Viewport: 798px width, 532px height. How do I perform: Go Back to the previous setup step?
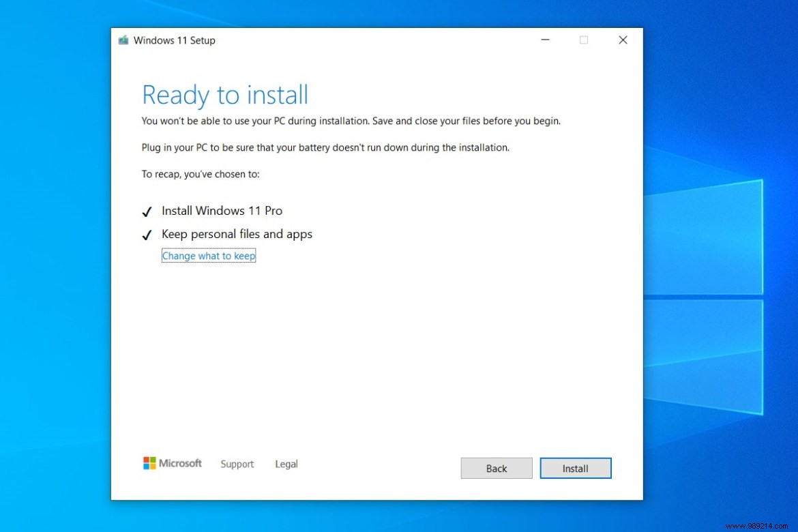[496, 468]
